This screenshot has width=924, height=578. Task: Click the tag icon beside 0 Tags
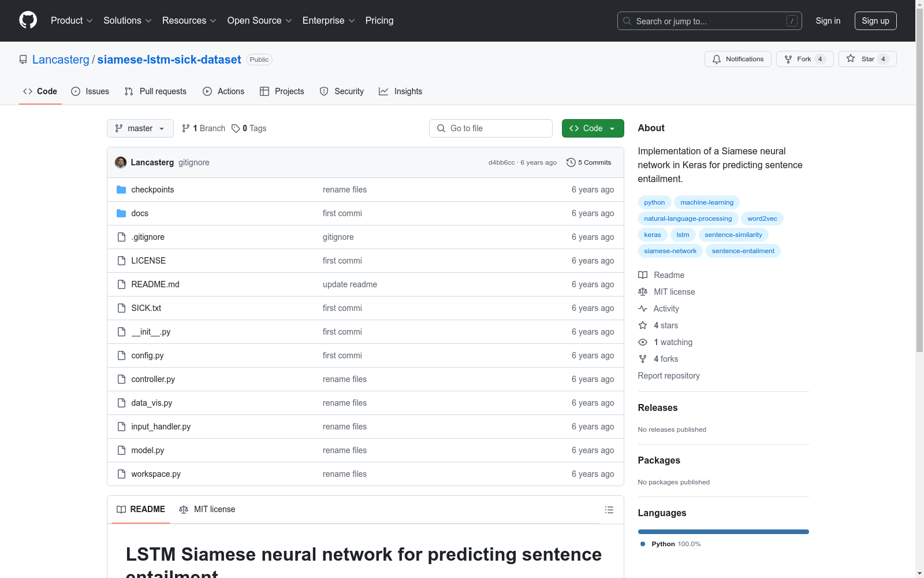pyautogui.click(x=236, y=128)
